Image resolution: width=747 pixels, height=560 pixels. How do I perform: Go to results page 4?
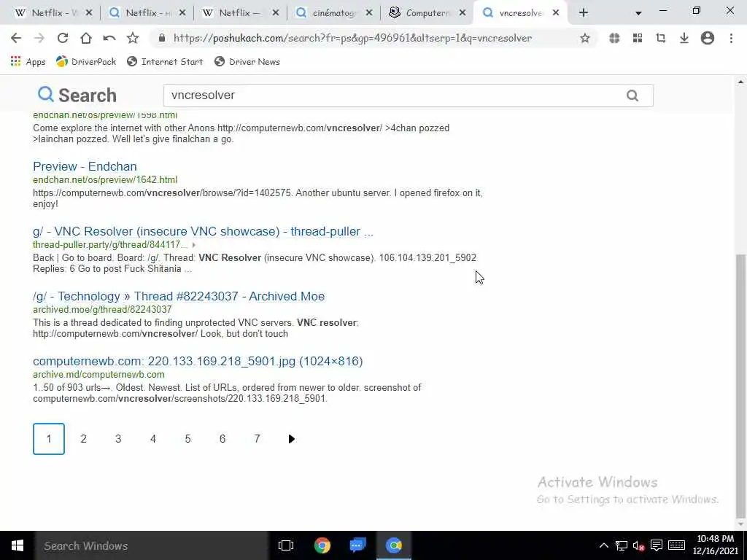153,438
